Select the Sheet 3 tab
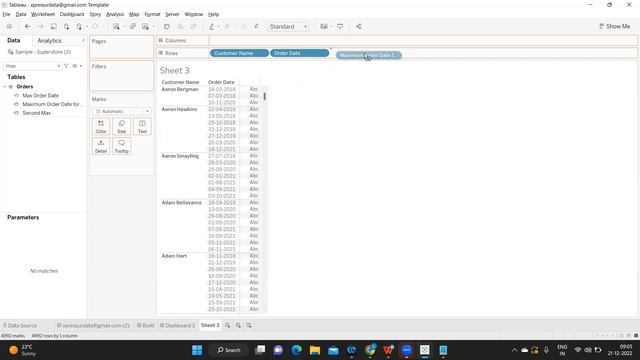 click(x=210, y=325)
